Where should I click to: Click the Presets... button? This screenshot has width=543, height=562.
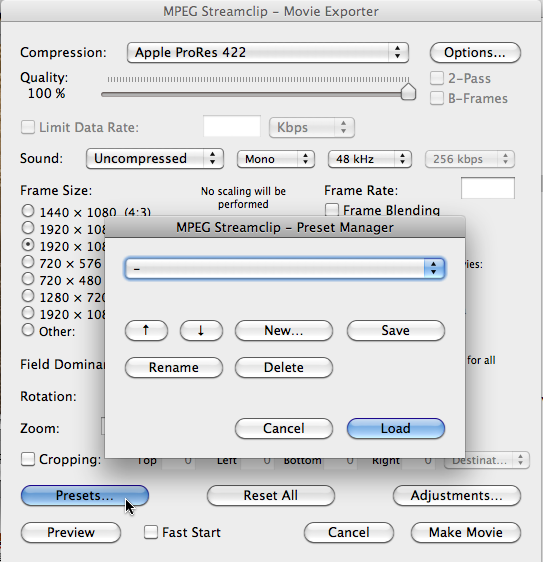pos(85,496)
